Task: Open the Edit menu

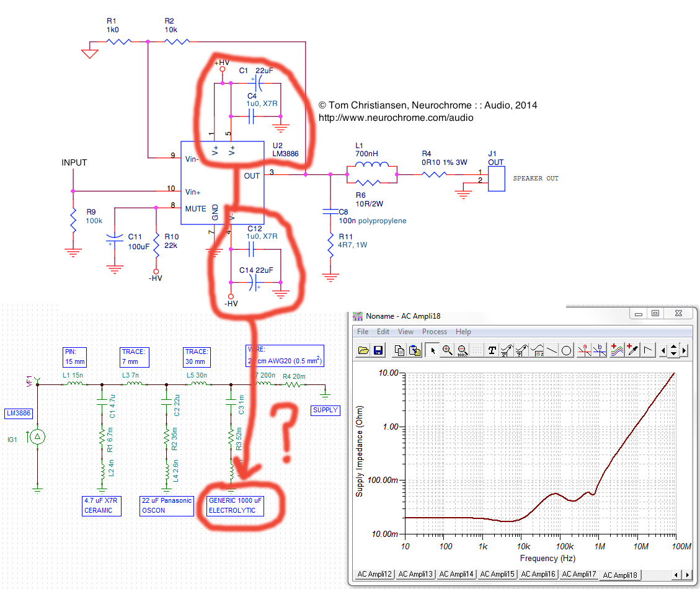Action: (x=383, y=332)
